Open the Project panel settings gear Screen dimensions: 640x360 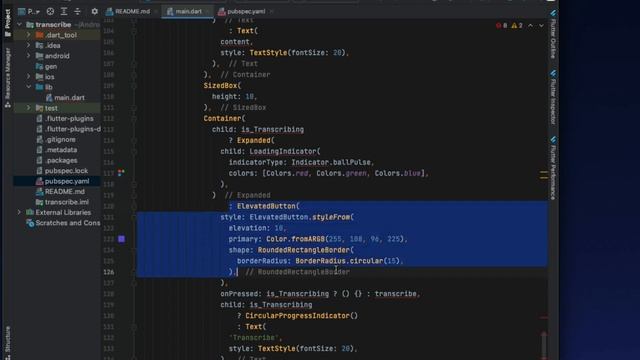95,11
